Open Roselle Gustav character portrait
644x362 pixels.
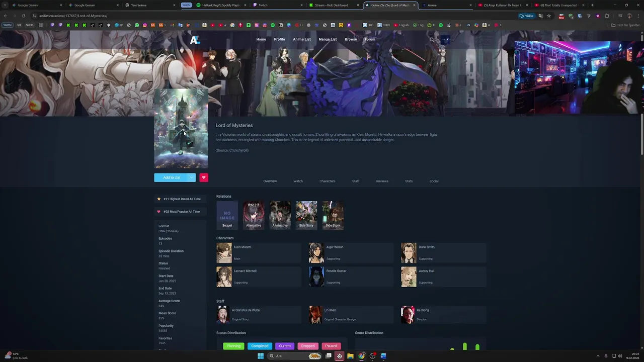[316, 277]
